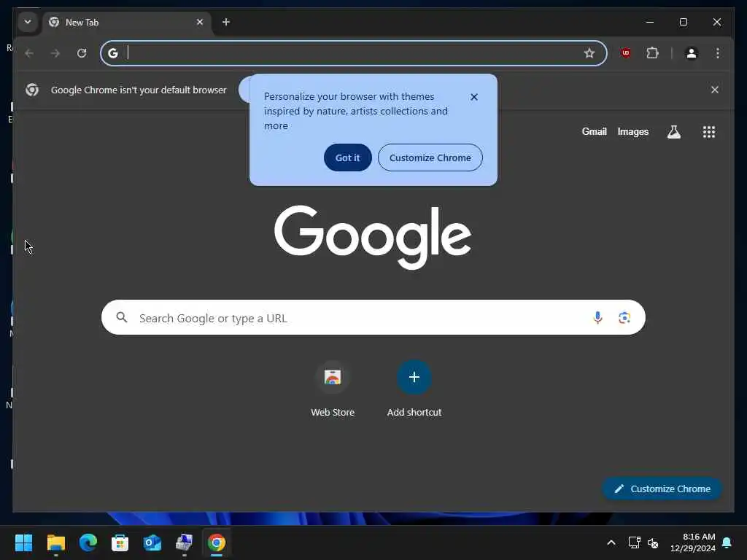The width and height of the screenshot is (747, 560).
Task: Show hidden system tray icons
Action: pos(611,542)
